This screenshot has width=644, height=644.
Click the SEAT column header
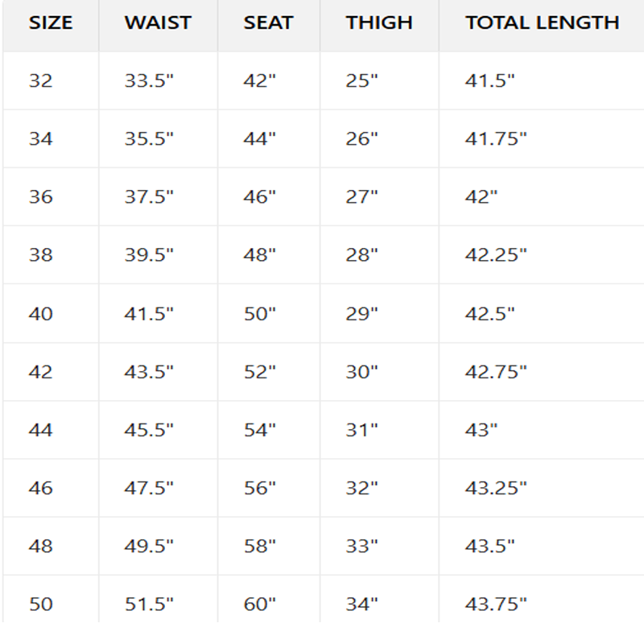pyautogui.click(x=268, y=23)
